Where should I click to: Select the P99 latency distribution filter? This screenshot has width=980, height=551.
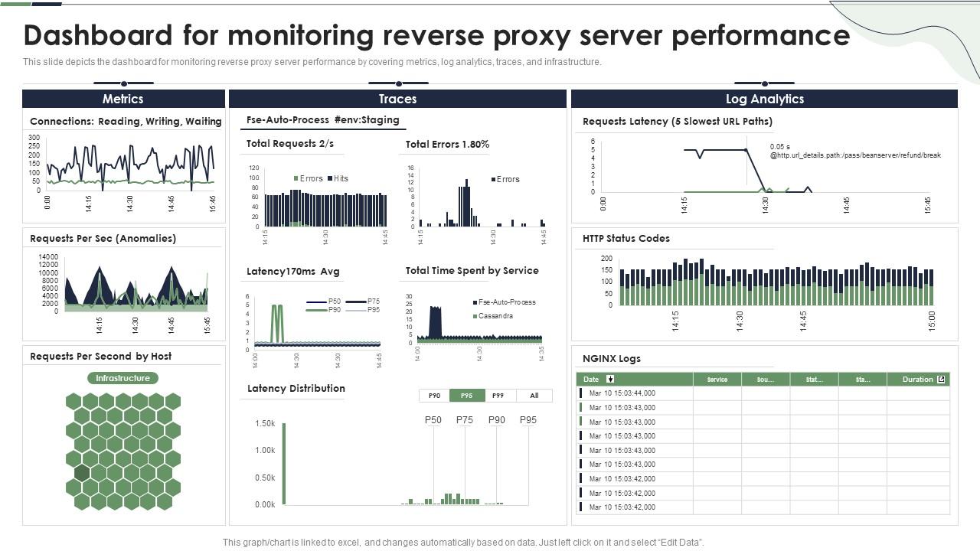point(499,396)
